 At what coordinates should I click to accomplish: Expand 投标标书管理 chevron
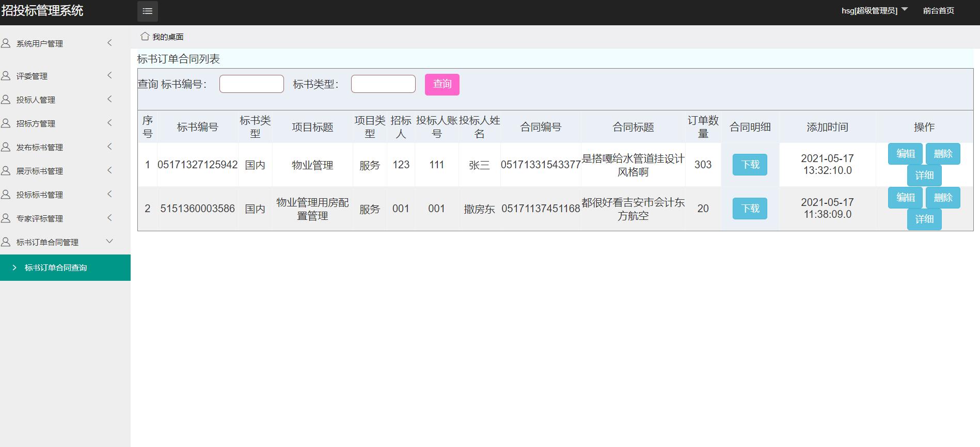(109, 194)
